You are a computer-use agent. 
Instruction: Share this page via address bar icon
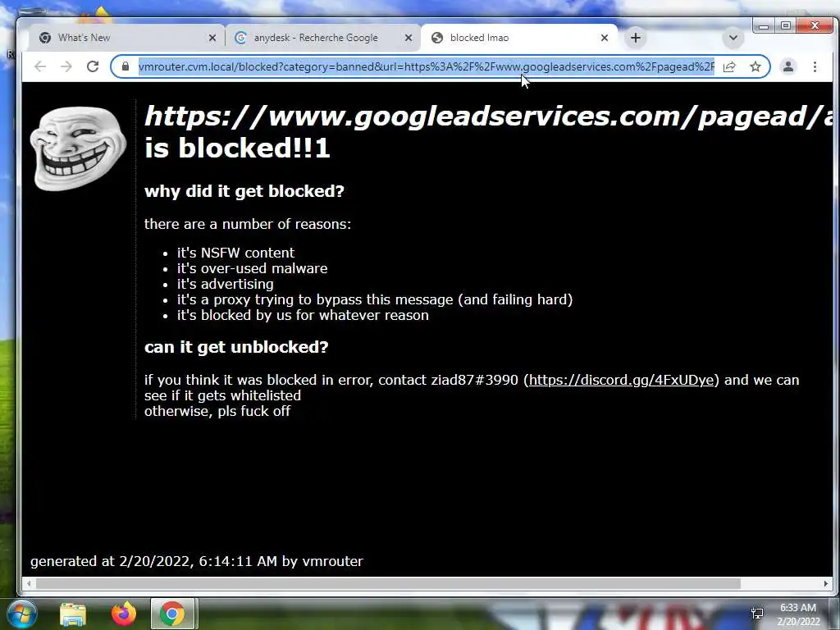pyautogui.click(x=729, y=67)
